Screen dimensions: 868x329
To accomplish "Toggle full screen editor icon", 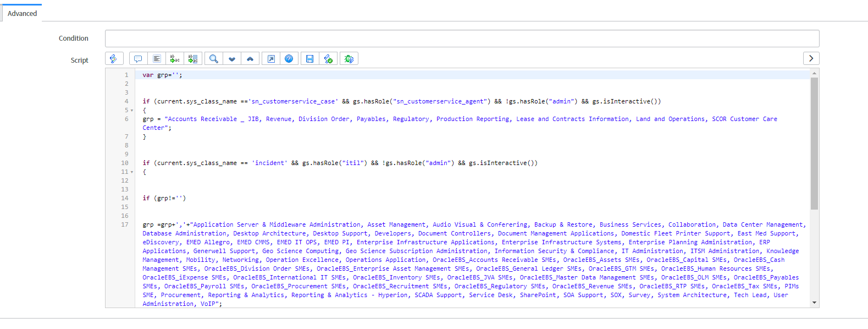I will pos(271,59).
